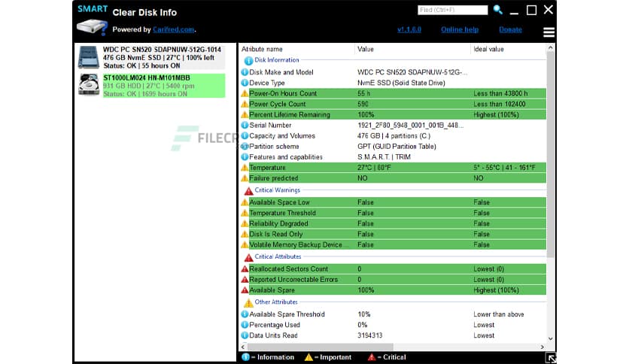Screen dimensions: 629x364
Task: Click the Partition scheme row label
Action: tap(274, 147)
